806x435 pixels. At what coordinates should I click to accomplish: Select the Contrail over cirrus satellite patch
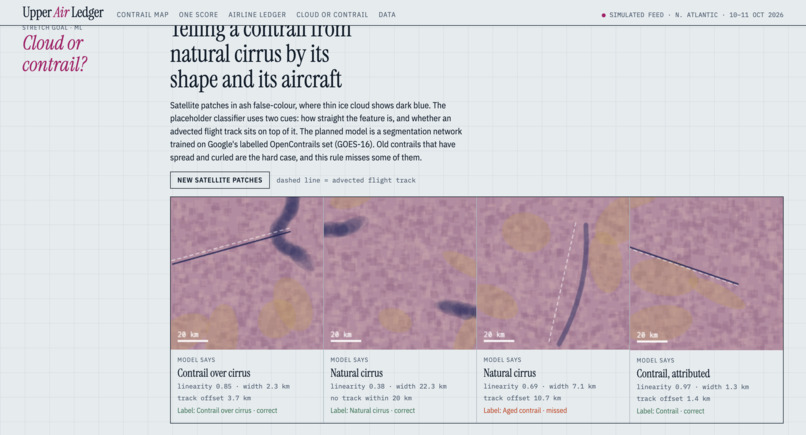tap(247, 273)
